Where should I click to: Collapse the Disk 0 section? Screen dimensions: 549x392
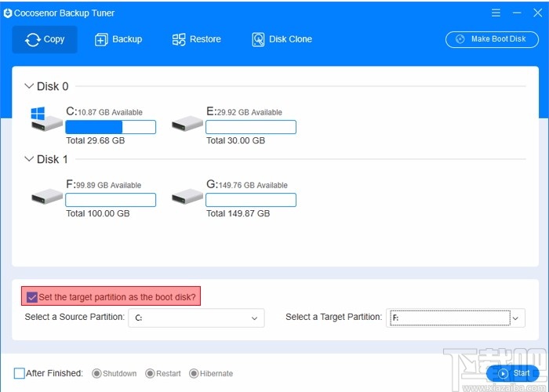click(29, 86)
